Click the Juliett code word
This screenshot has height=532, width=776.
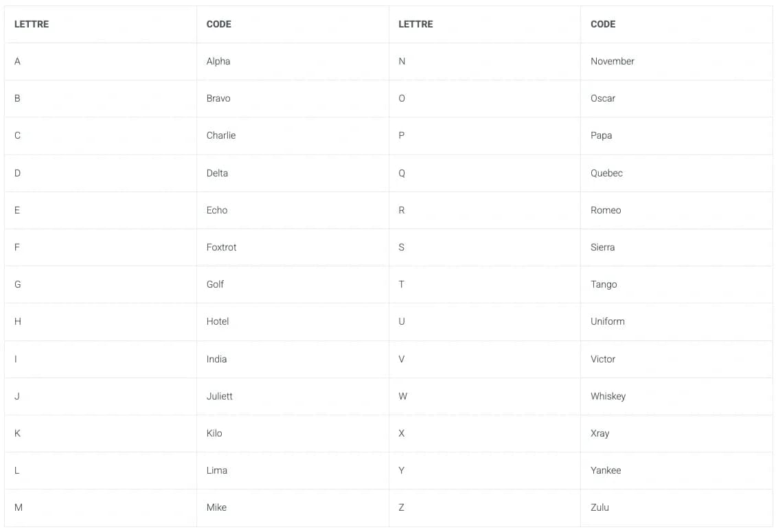pyautogui.click(x=220, y=396)
